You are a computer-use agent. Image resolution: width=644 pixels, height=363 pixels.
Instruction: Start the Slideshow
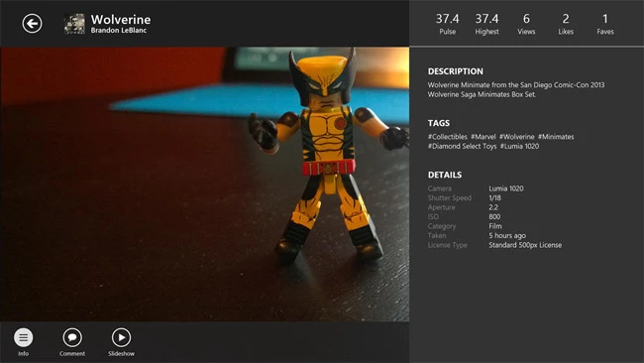121,337
